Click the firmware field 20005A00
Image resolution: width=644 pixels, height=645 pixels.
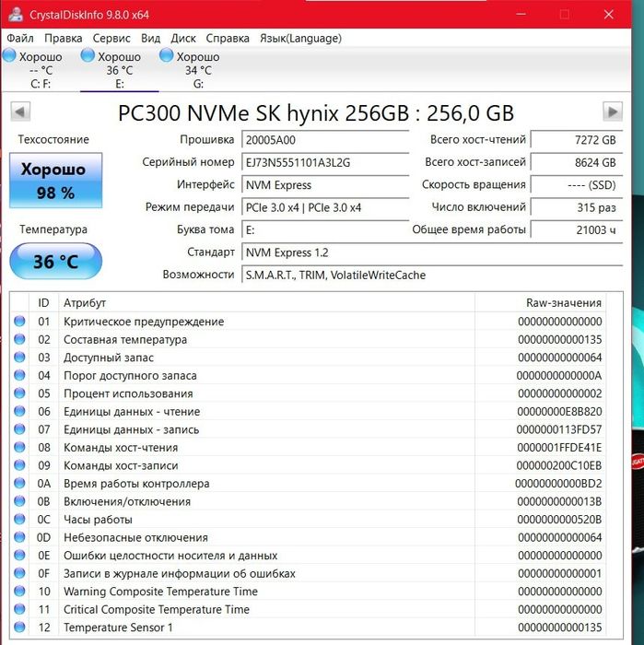tap(325, 140)
